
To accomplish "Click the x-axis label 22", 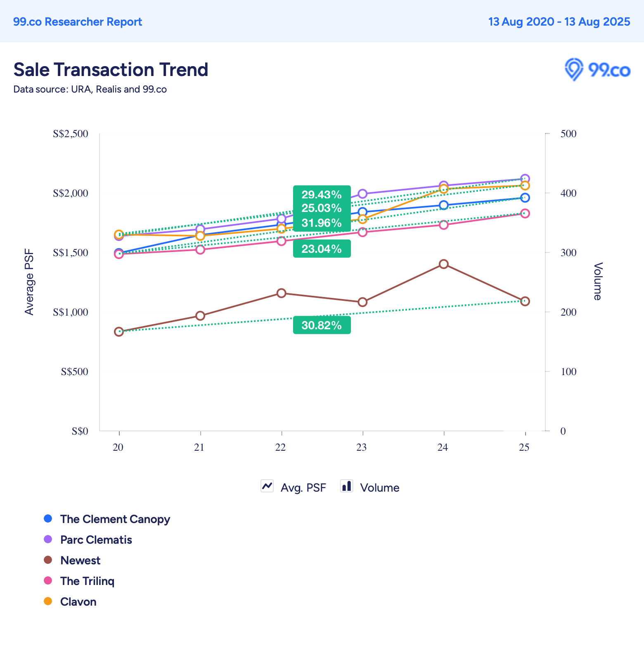I will pyautogui.click(x=281, y=447).
